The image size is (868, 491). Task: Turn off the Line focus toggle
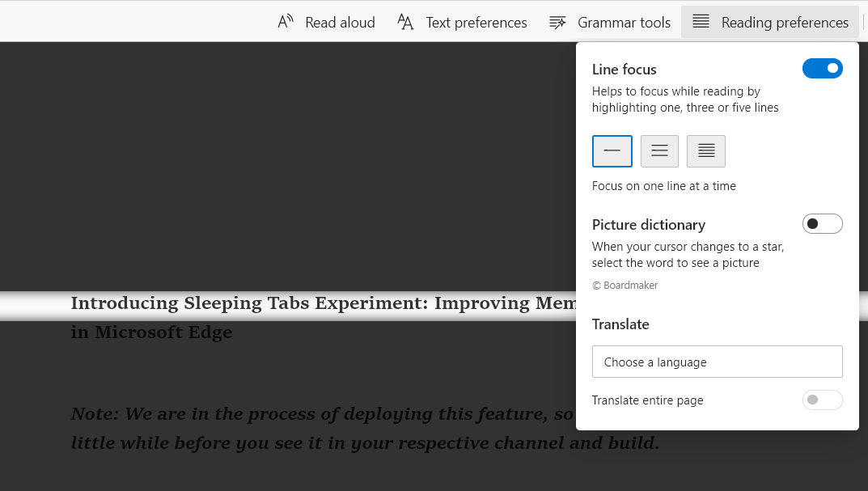[822, 69]
